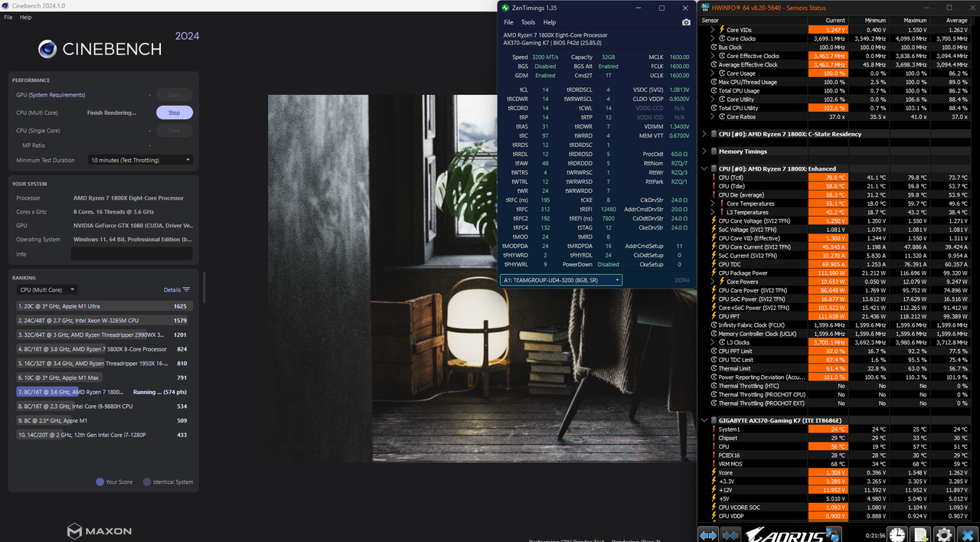This screenshot has width=980, height=542.
Task: Click chip icon beside Memory Timings
Action: 714,152
